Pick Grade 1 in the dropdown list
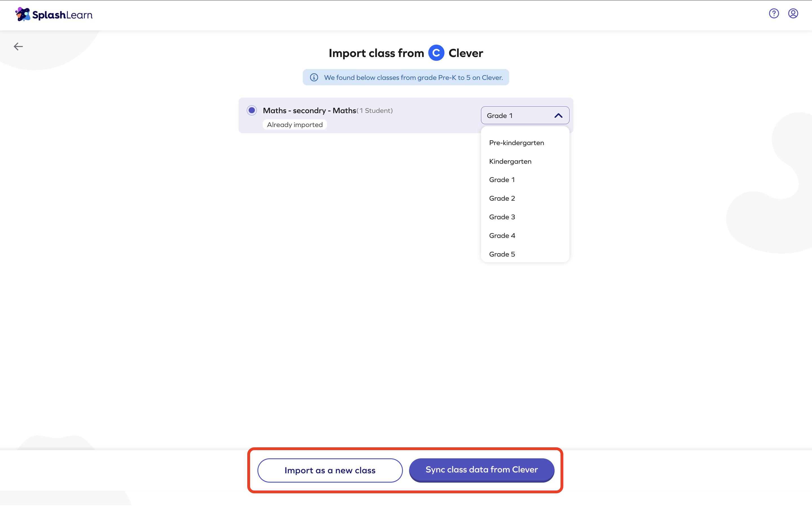 click(502, 180)
